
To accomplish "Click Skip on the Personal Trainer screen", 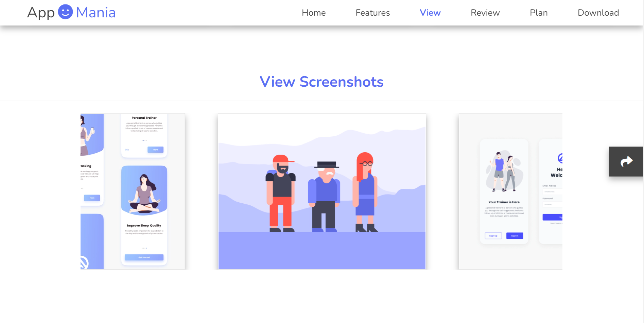I will (x=127, y=150).
